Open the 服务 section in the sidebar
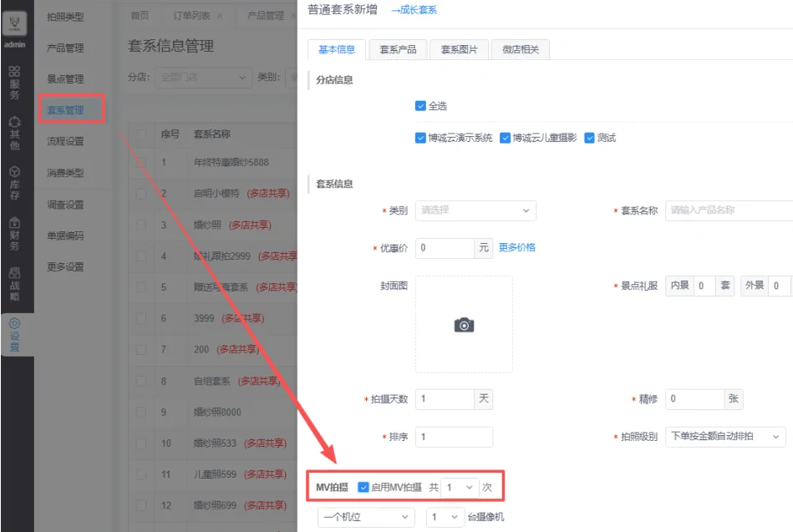Screen dimensions: 793x532 coord(14,82)
